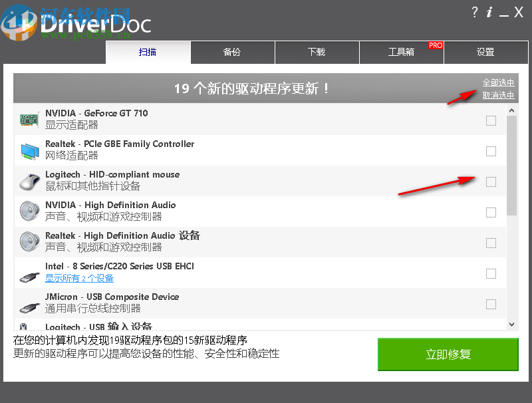The width and height of the screenshot is (532, 403).
Task: Check the JMicron USB Composite Device checkbox
Action: 491,304
